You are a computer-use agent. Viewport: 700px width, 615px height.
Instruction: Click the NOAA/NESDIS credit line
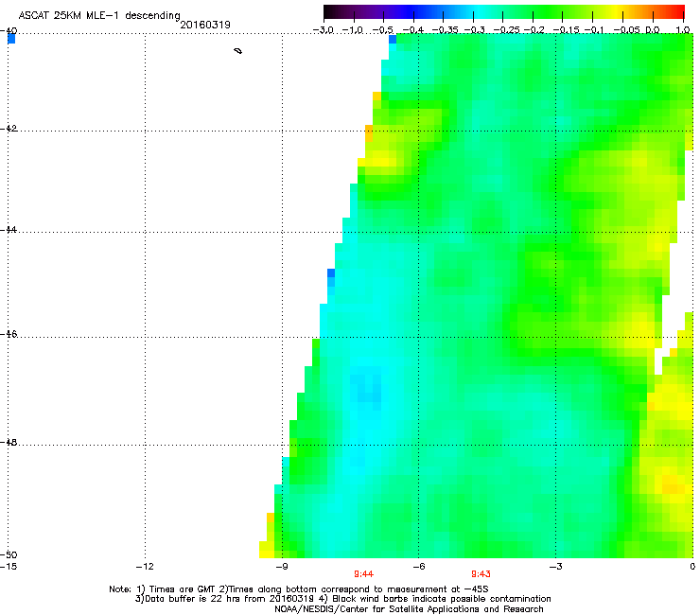(409, 609)
